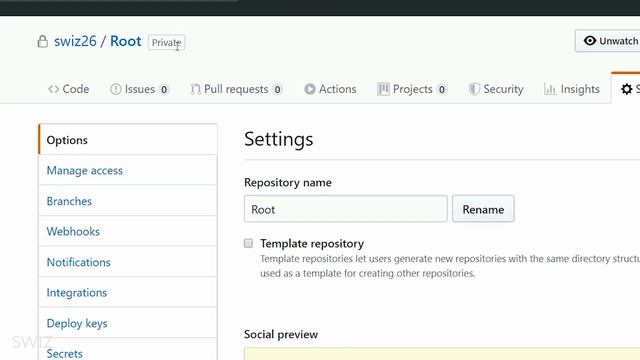Click the Social preview heading
The height and width of the screenshot is (360, 640).
(x=281, y=334)
